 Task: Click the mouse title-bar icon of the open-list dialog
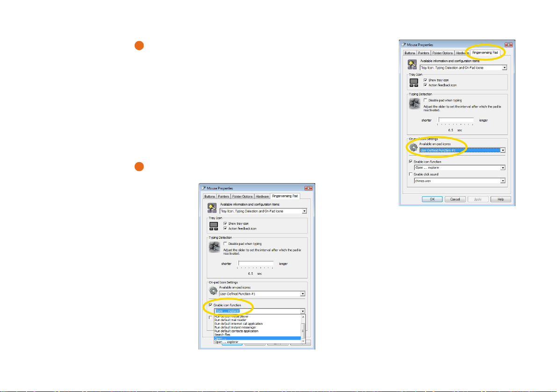pos(203,188)
